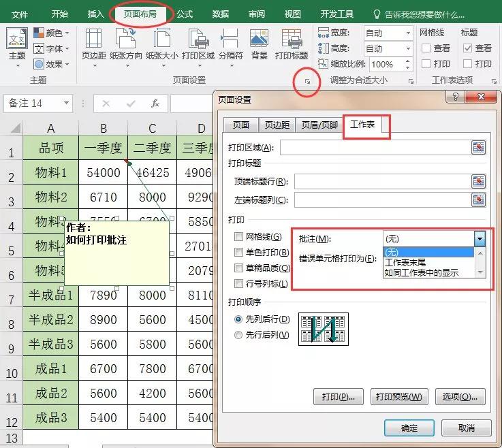Open the 效果 theme effects menu

coord(51,64)
